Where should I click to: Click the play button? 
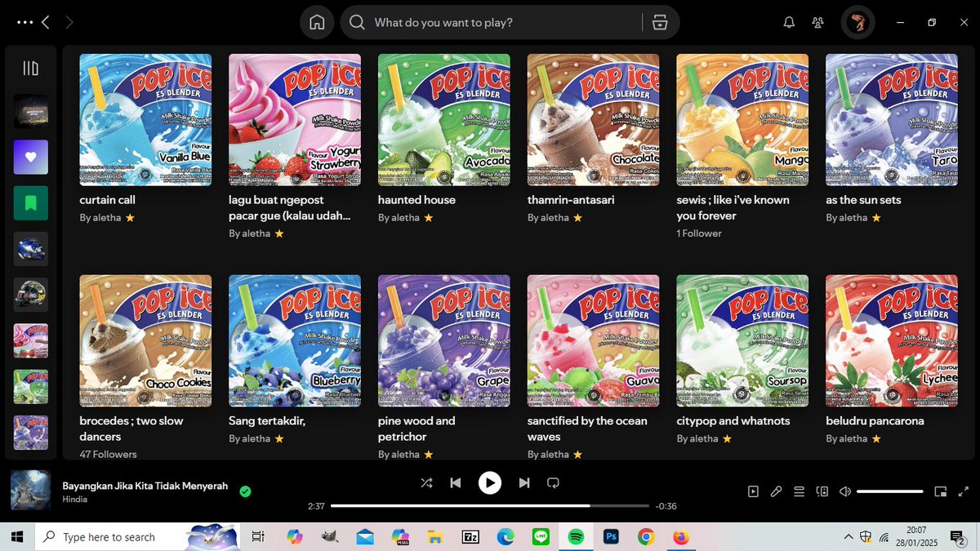(x=489, y=482)
